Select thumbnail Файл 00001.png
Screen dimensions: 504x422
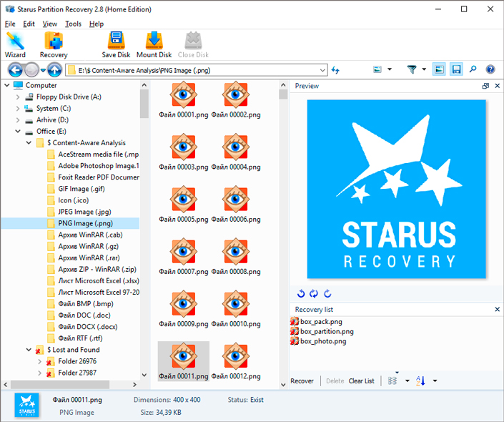coord(184,100)
